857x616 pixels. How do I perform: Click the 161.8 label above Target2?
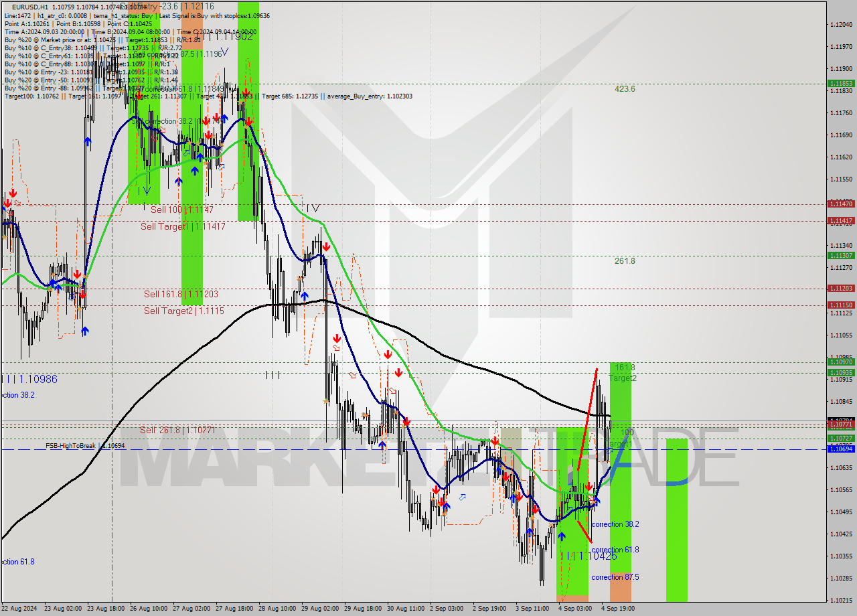click(625, 368)
